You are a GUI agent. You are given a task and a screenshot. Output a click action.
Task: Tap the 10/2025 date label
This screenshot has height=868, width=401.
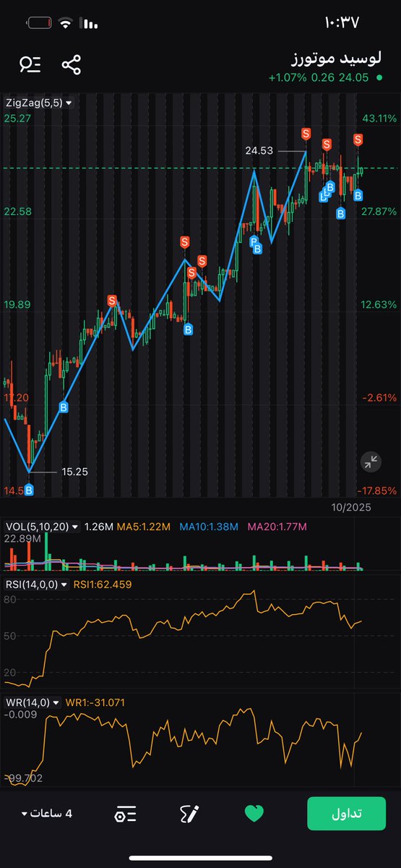point(351,509)
